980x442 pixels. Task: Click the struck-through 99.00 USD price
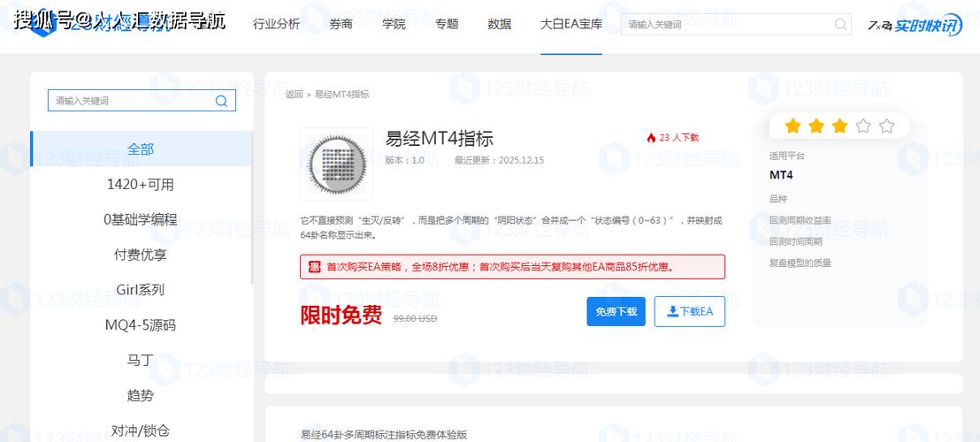[x=415, y=318]
